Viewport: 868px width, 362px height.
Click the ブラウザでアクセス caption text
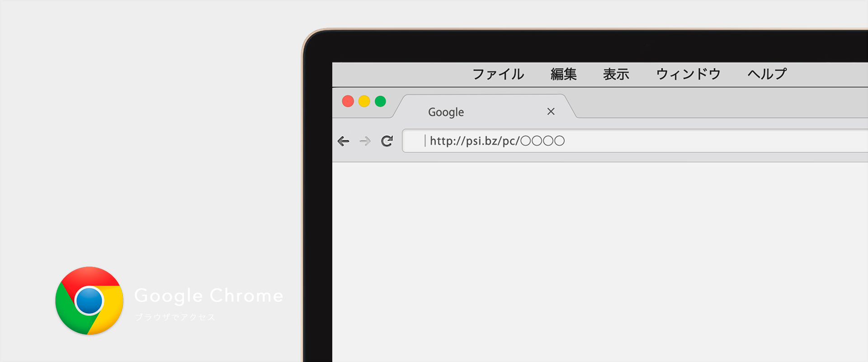click(x=175, y=317)
